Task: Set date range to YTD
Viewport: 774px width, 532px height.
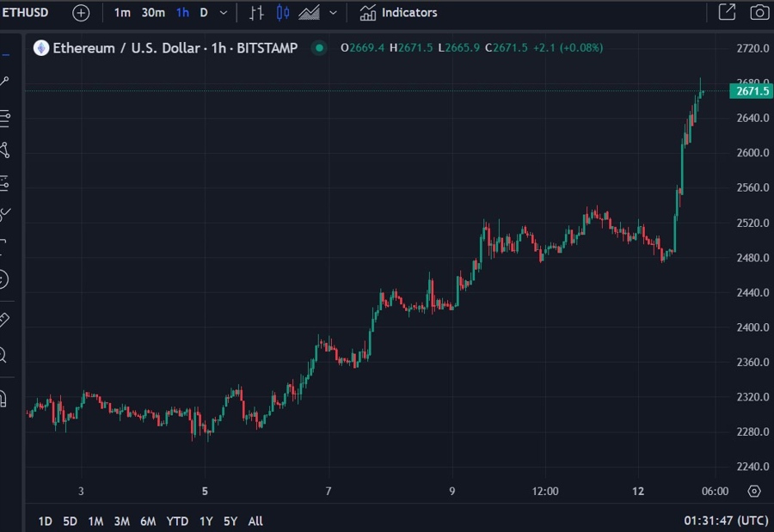Action: (177, 521)
